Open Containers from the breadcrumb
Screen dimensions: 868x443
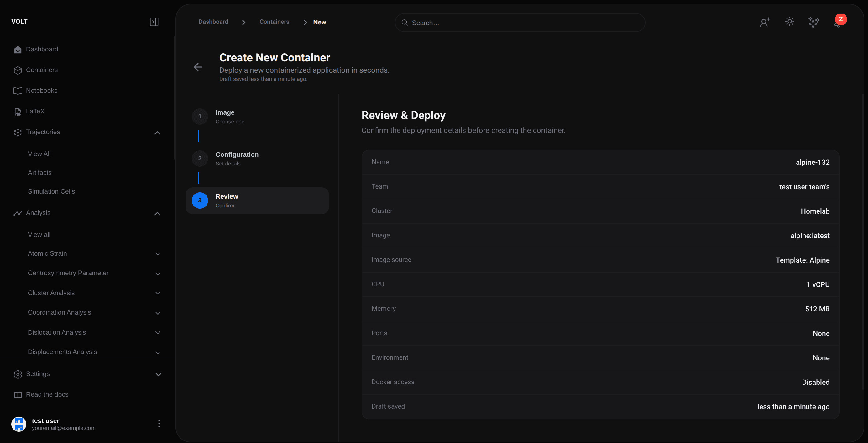[274, 22]
